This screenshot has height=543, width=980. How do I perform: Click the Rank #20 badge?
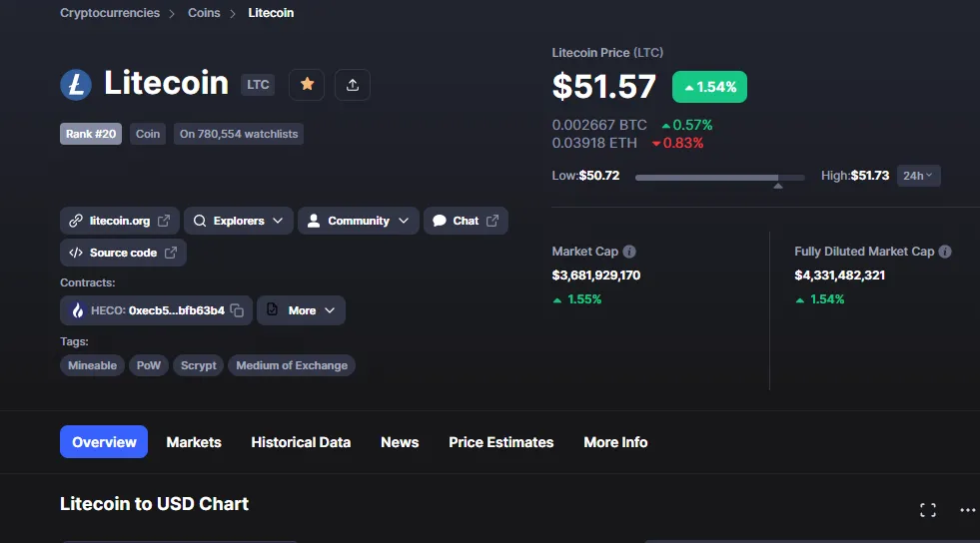pyautogui.click(x=91, y=134)
